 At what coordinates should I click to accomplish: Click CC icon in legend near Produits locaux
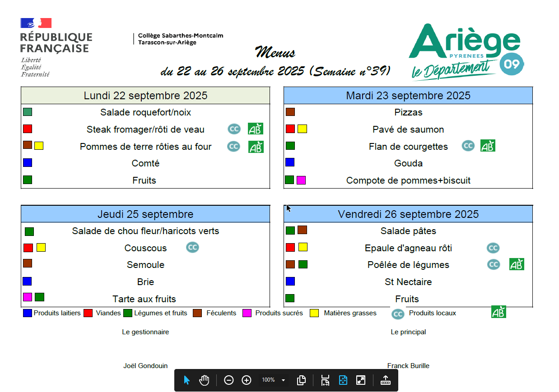pos(398,314)
